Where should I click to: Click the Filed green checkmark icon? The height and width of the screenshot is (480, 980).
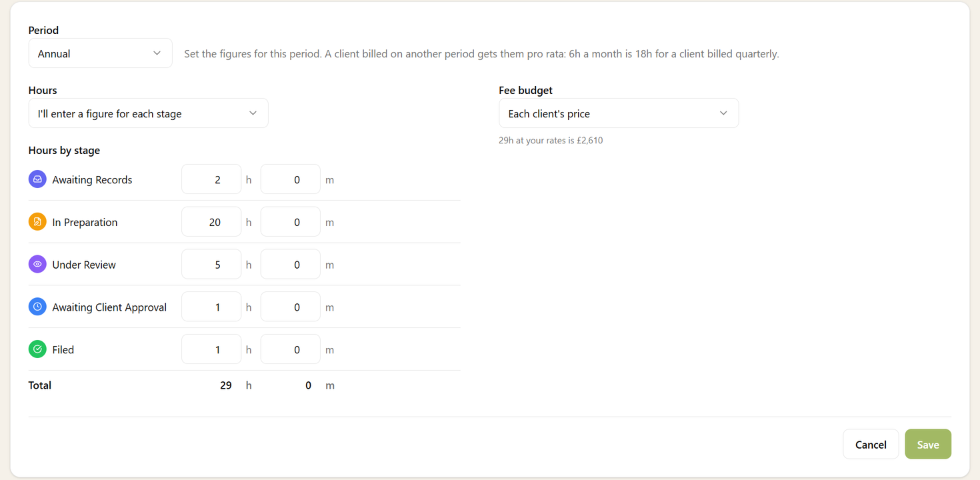pyautogui.click(x=37, y=349)
